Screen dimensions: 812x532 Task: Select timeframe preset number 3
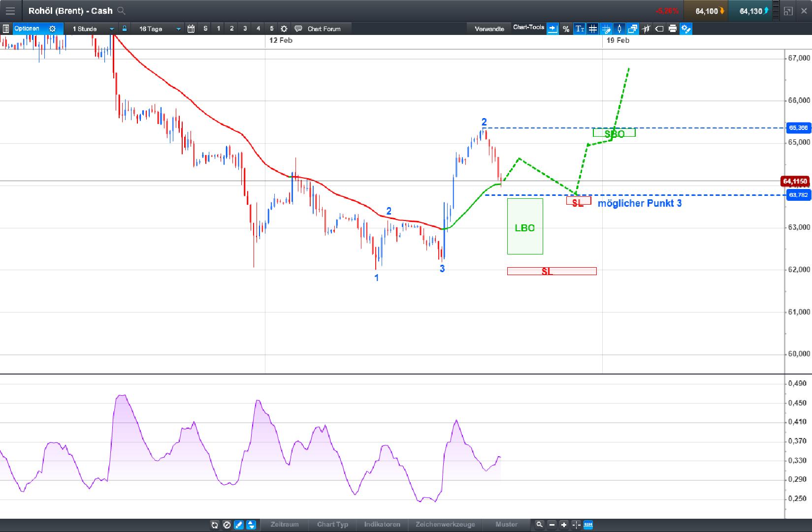(x=245, y=29)
